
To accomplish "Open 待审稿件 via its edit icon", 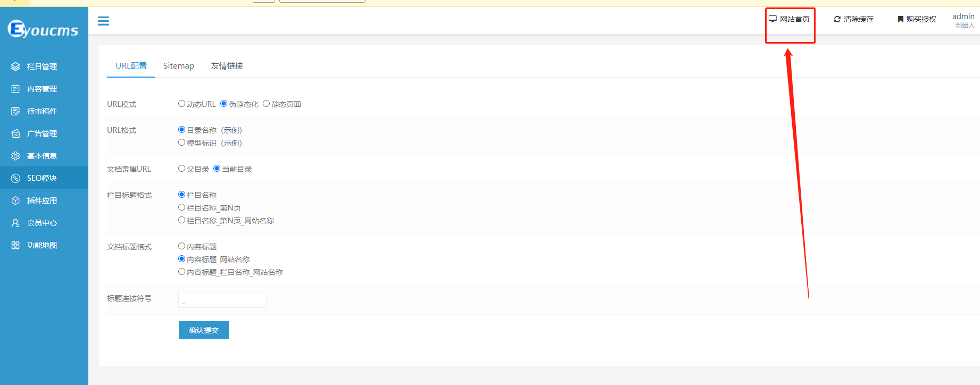I will pos(15,111).
